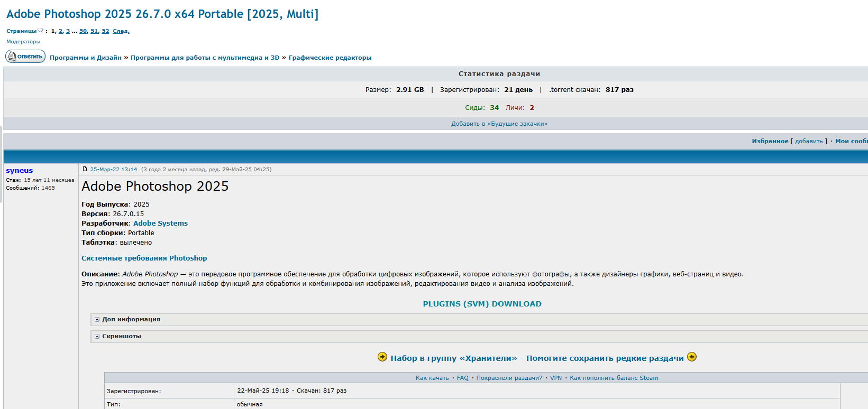Click the yellow arrow icon after "редкие раздачи"
The image size is (868, 409).
(x=692, y=357)
